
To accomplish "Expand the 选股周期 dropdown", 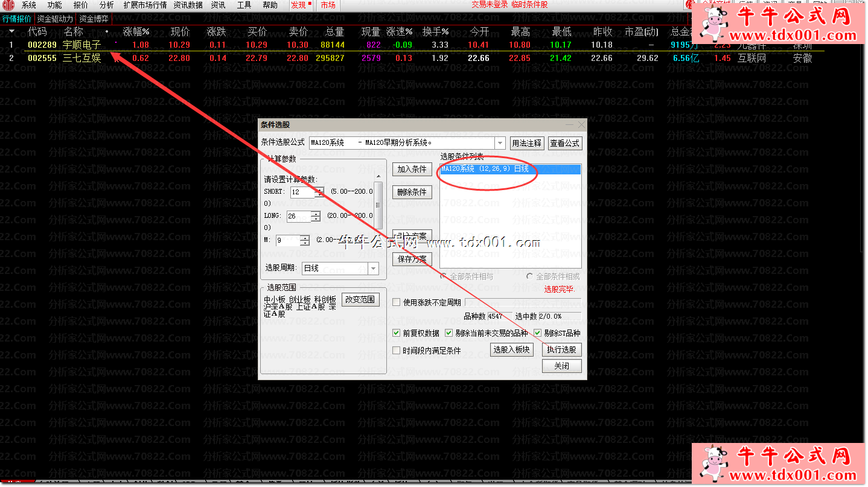I will 373,269.
